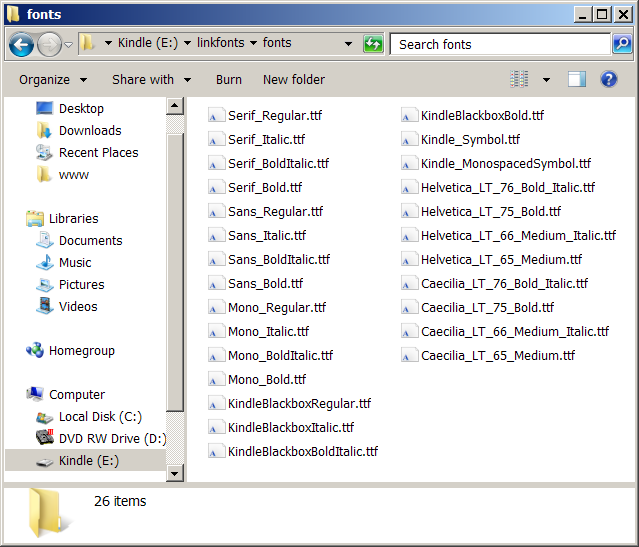Open Recent Places in navigation pane
639x547 pixels.
coord(87,152)
